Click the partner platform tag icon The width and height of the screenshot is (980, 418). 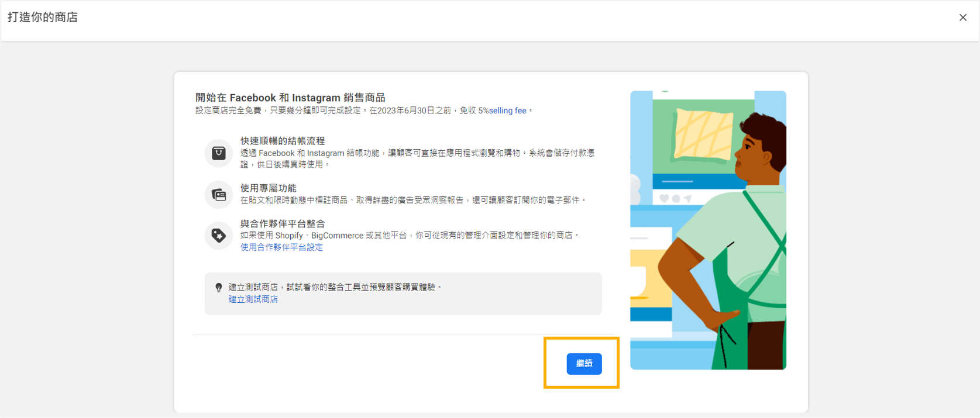tap(218, 236)
